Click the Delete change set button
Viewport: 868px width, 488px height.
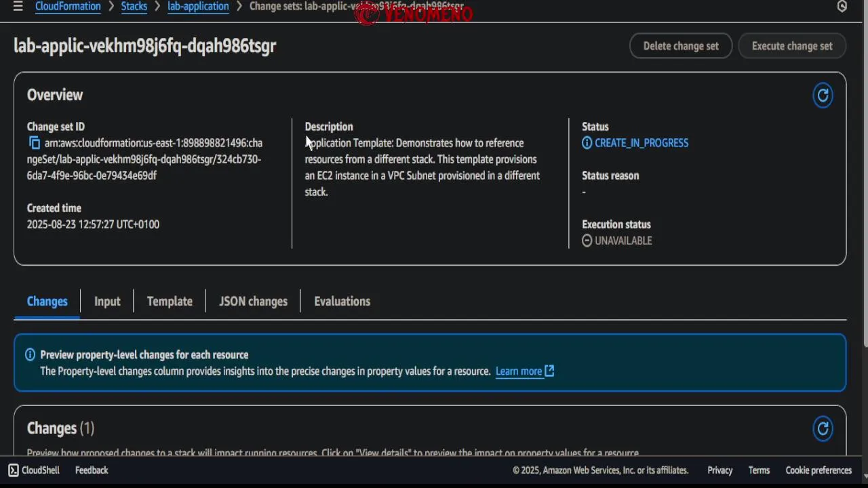(681, 46)
